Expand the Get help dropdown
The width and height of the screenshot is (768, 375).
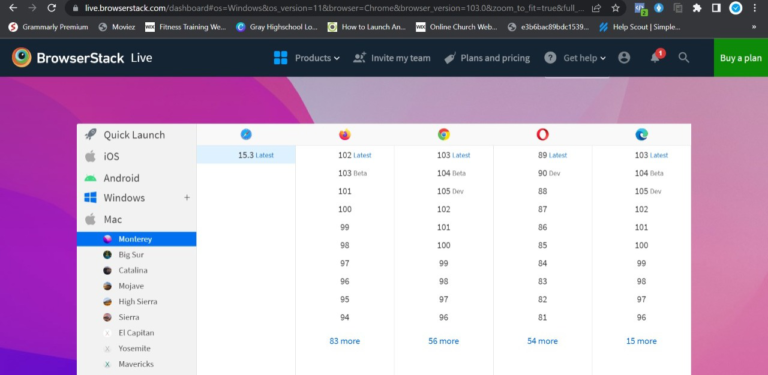point(584,58)
